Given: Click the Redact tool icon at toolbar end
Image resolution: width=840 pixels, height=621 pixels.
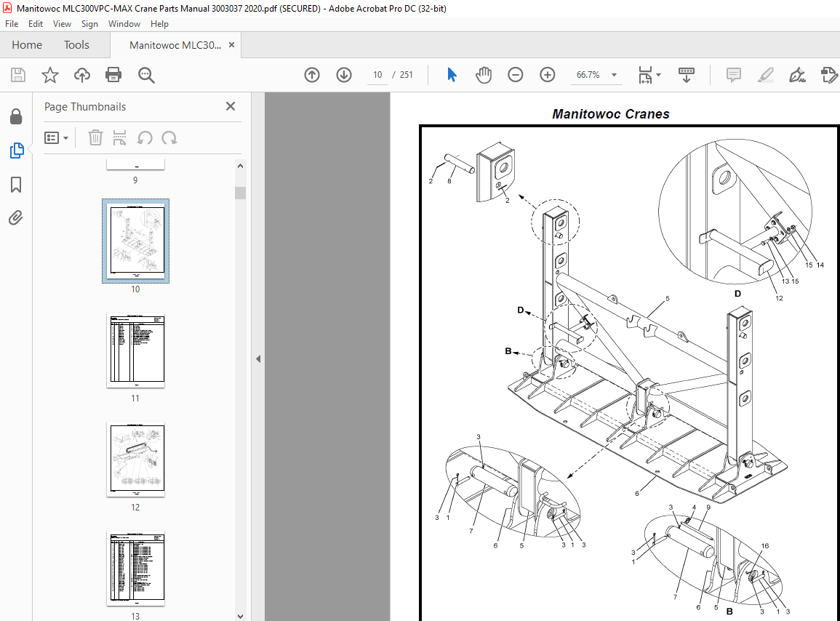Looking at the screenshot, I should pyautogui.click(x=829, y=75).
